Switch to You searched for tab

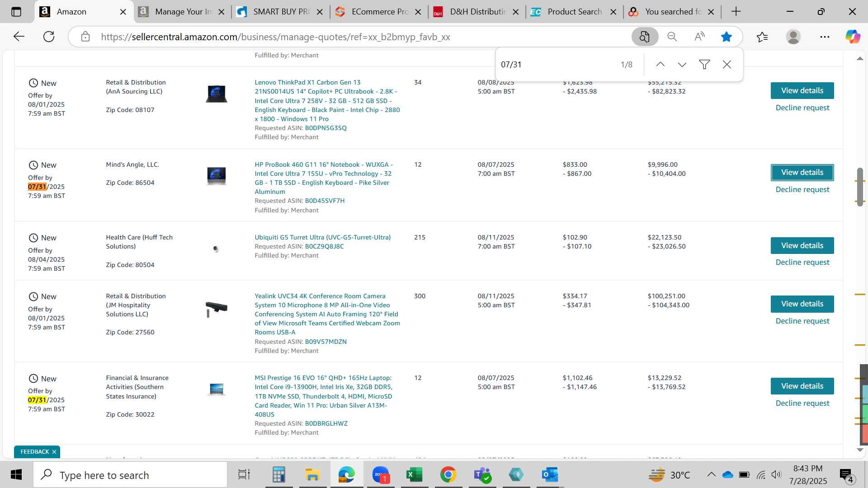[672, 12]
